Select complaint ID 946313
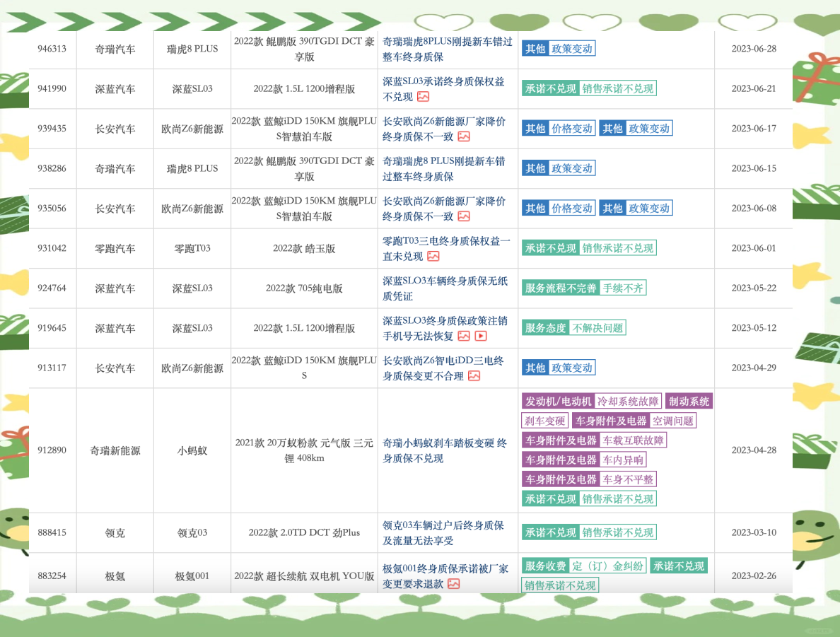Viewport: 840px width, 637px height. pyautogui.click(x=52, y=49)
